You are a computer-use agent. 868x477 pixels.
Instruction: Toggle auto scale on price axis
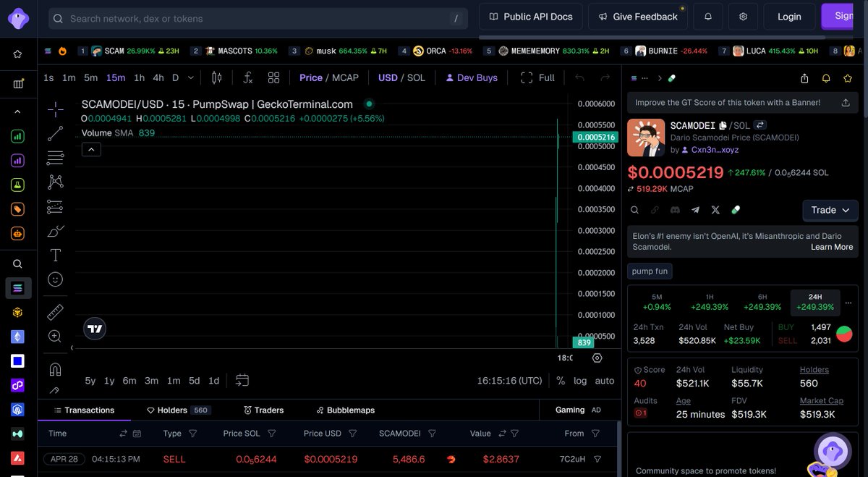[605, 381]
